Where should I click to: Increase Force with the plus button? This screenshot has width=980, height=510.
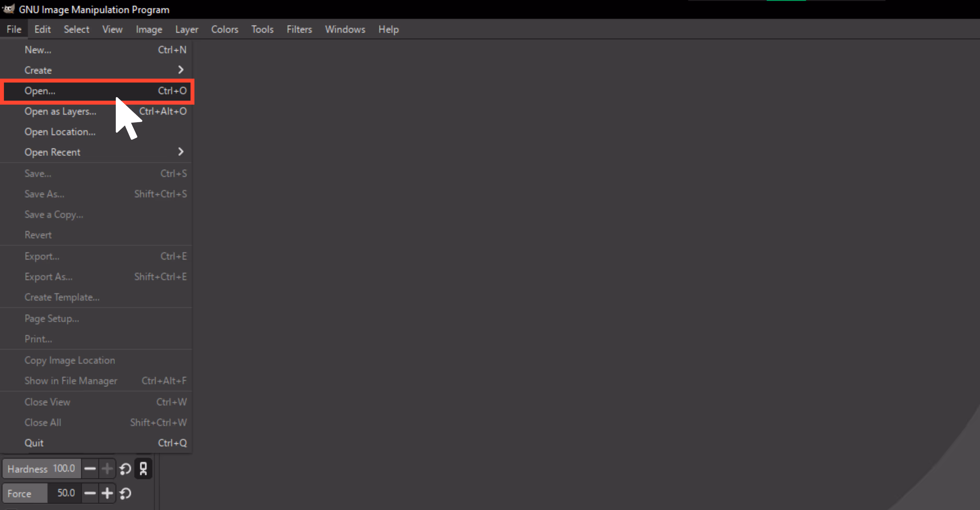pos(107,493)
